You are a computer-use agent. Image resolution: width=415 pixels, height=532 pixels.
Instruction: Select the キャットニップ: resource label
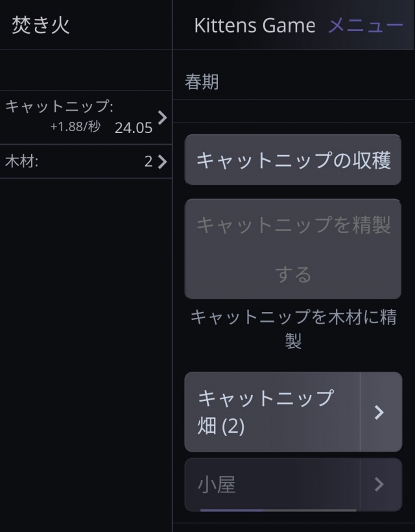(60, 106)
